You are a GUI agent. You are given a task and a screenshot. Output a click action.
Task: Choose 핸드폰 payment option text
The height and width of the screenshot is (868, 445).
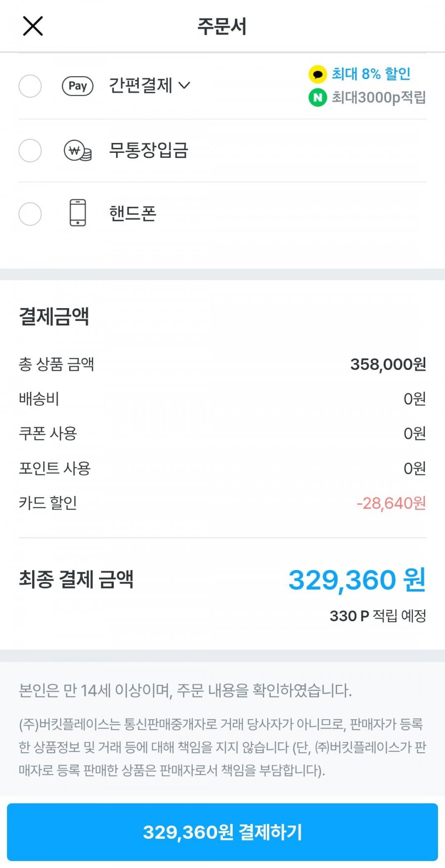[x=133, y=214]
